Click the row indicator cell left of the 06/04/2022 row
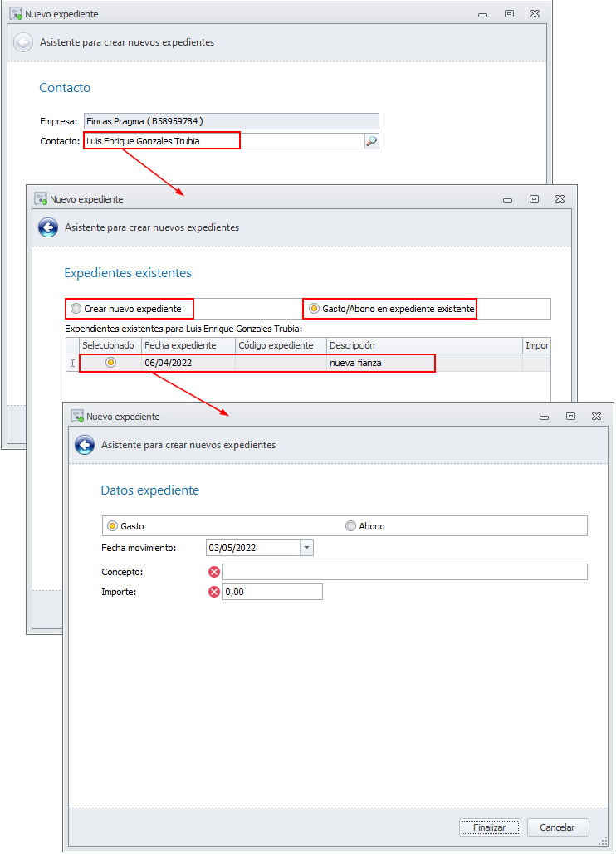 coord(72,363)
